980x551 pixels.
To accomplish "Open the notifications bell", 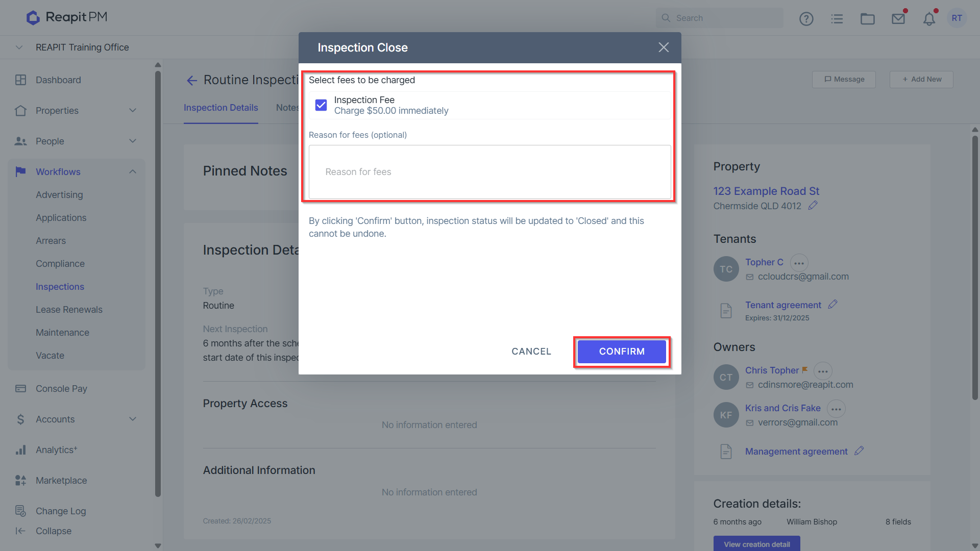I will 929,19.
